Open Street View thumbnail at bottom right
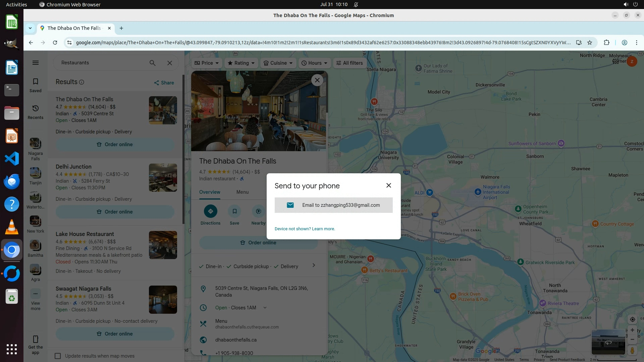This screenshot has width=644, height=362. click(608, 342)
